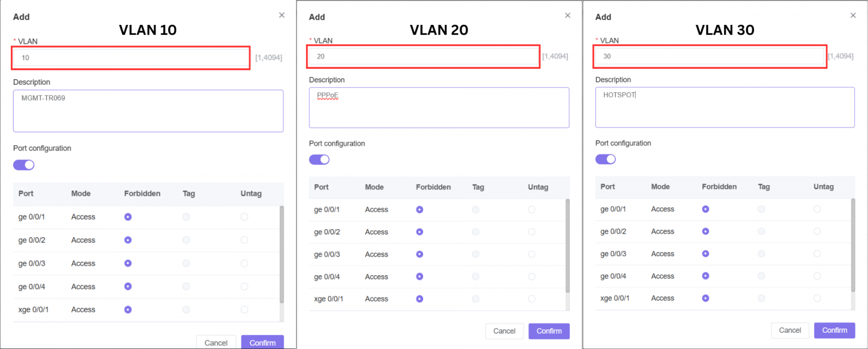Confirm the VLAN 30 configuration

pyautogui.click(x=834, y=330)
